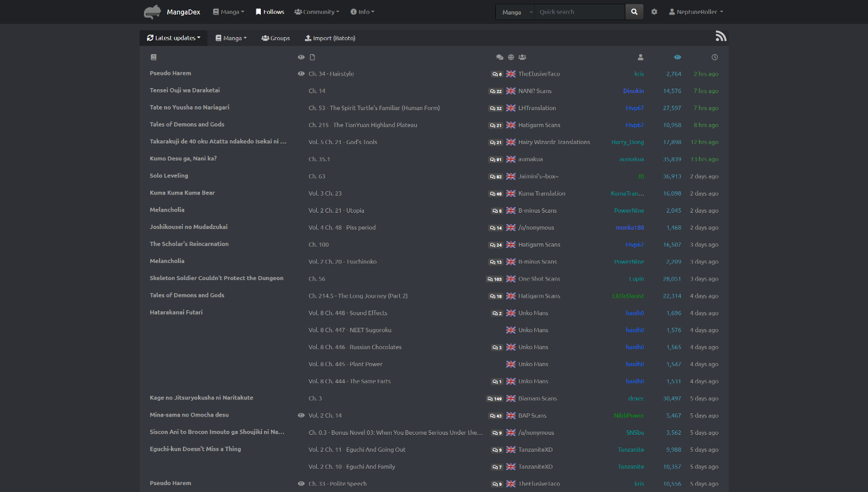Open comments on Solo Leveling Ch. 63
Image resolution: width=868 pixels, height=492 pixels.
(x=496, y=177)
